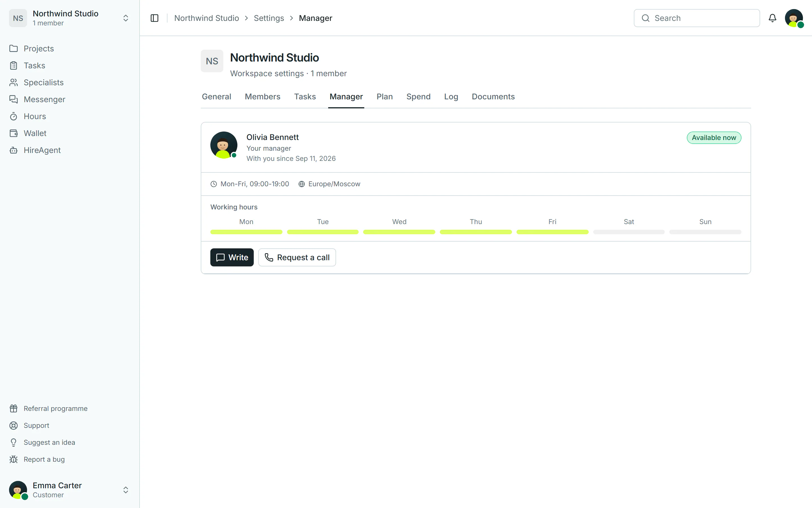
Task: Go to Settings breadcrumb link
Action: [x=269, y=18]
